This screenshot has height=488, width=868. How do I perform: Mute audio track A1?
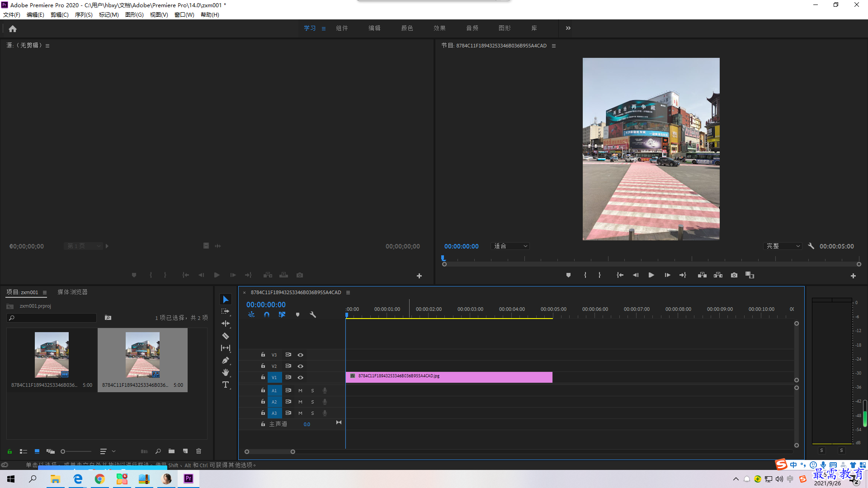tap(300, 390)
